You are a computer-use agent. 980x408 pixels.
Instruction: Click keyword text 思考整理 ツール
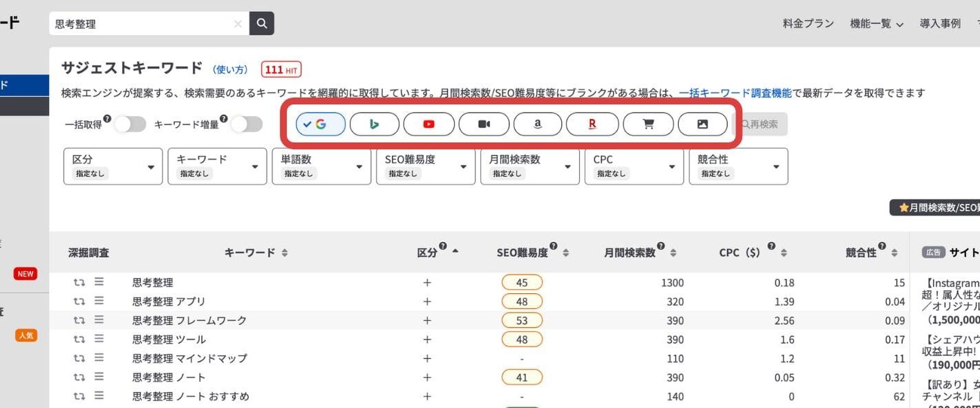point(169,340)
